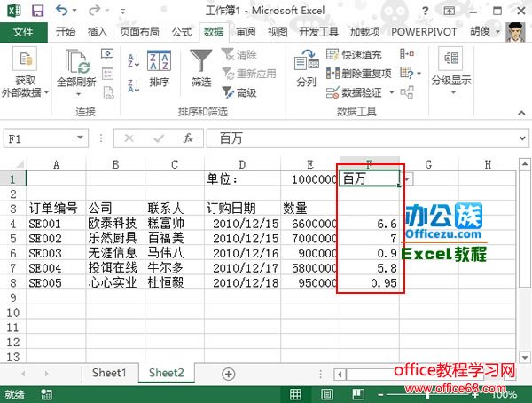The width and height of the screenshot is (532, 403).
Task: Expand the formula bar chevron
Action: (522, 138)
